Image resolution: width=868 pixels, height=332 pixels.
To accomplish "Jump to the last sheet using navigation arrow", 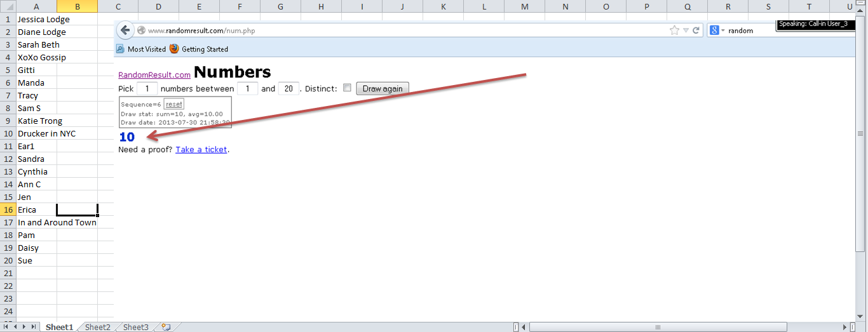I will (x=33, y=327).
